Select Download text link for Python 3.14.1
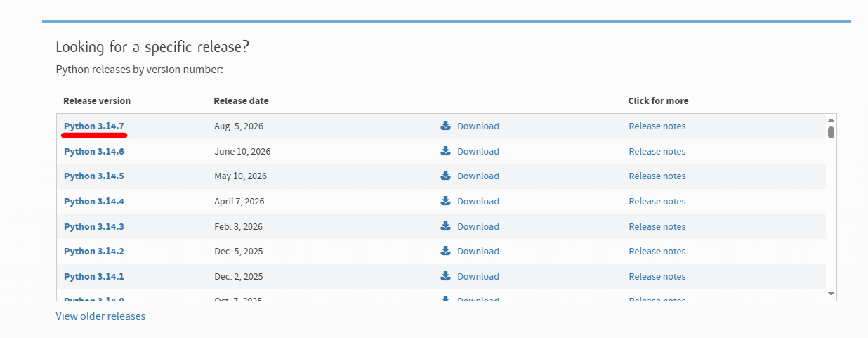The height and width of the screenshot is (338, 868). [478, 276]
